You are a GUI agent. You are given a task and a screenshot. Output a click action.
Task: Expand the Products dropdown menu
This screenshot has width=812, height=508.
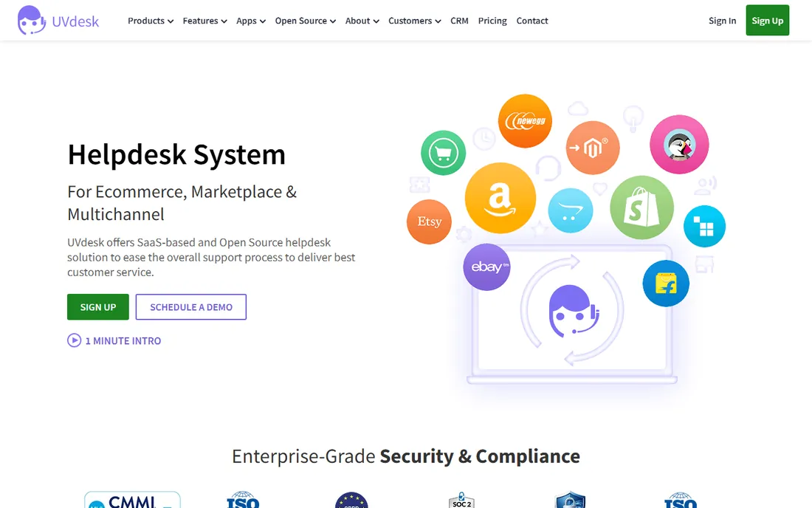(x=150, y=21)
